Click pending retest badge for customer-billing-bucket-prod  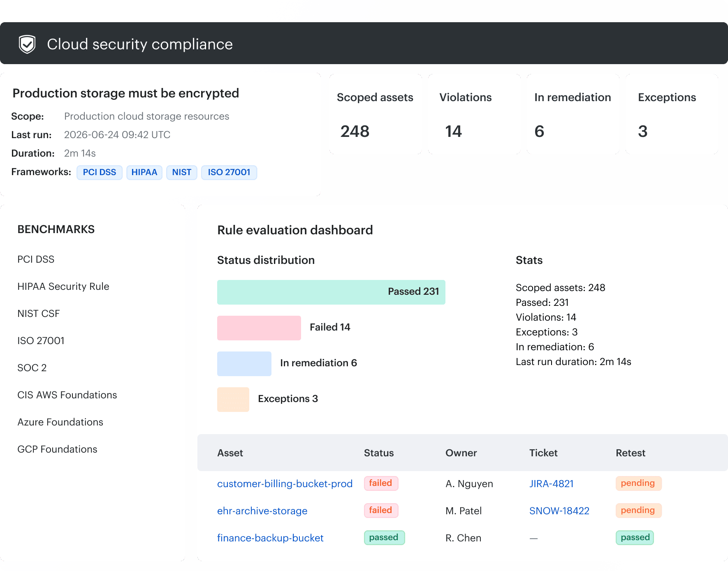click(x=638, y=483)
